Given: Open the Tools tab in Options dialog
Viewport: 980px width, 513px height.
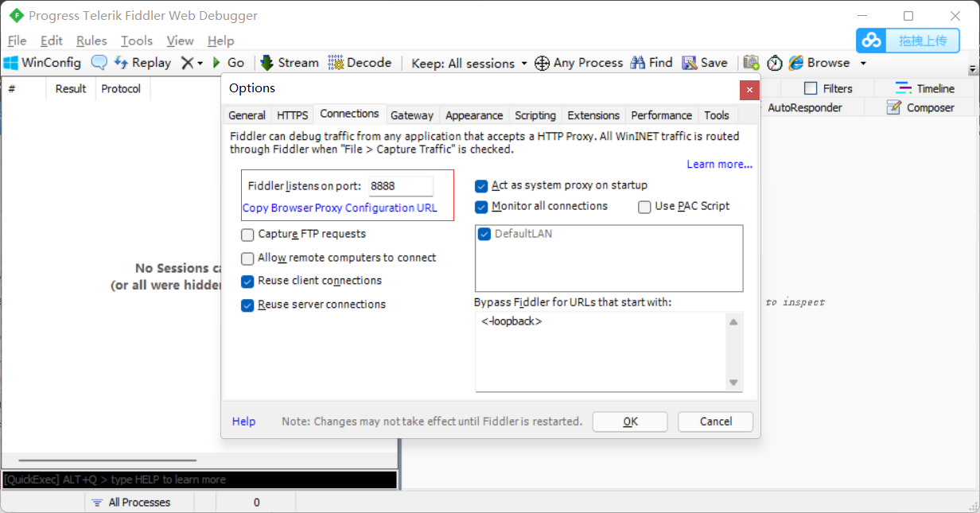Looking at the screenshot, I should pyautogui.click(x=717, y=115).
